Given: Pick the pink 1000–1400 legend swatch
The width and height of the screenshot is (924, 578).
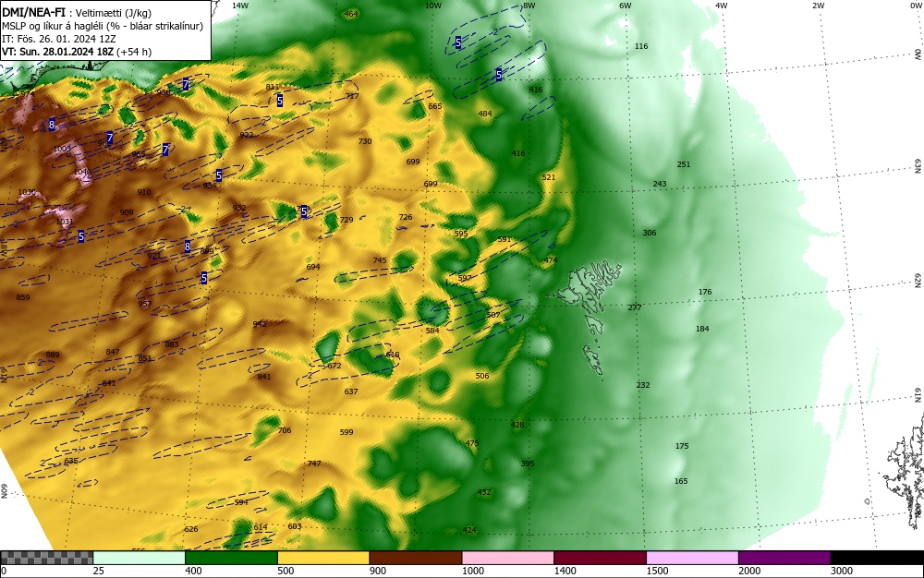Looking at the screenshot, I should click(508, 558).
